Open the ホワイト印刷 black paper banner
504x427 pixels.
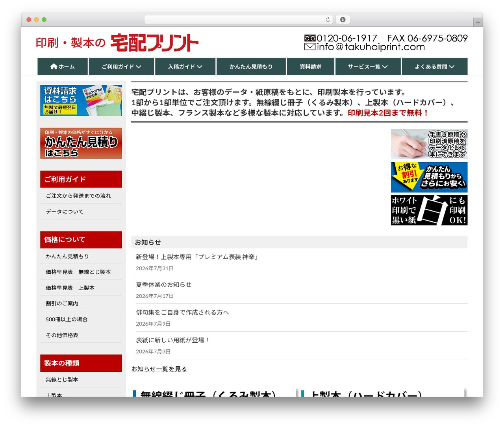429,210
